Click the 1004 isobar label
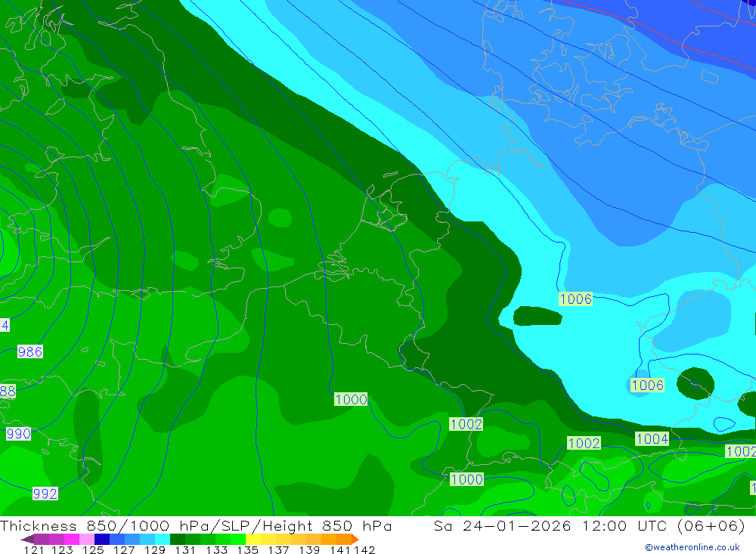The image size is (756, 554). click(x=652, y=439)
